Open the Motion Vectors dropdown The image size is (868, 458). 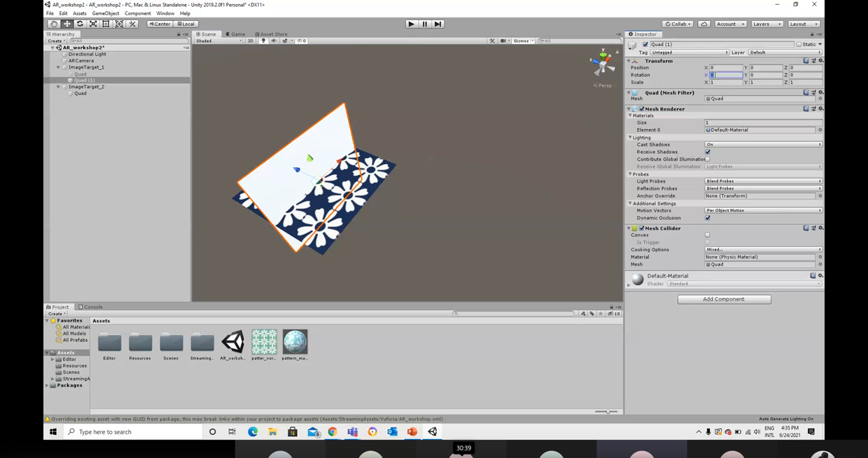pos(764,210)
